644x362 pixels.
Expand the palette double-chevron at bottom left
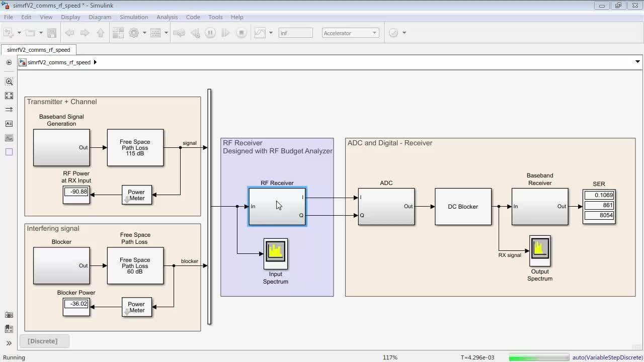9,343
